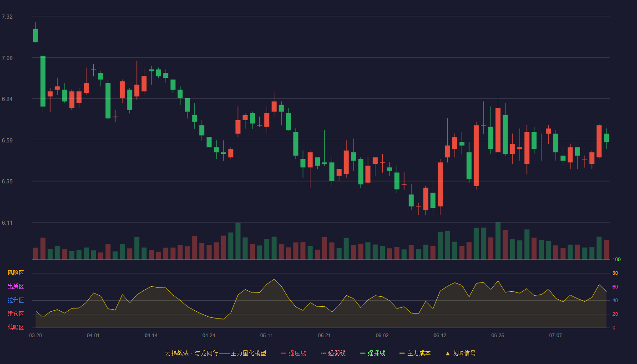The image size is (637, 364).
Task: Click the 6.35 price axis label
Action: pos(7,182)
